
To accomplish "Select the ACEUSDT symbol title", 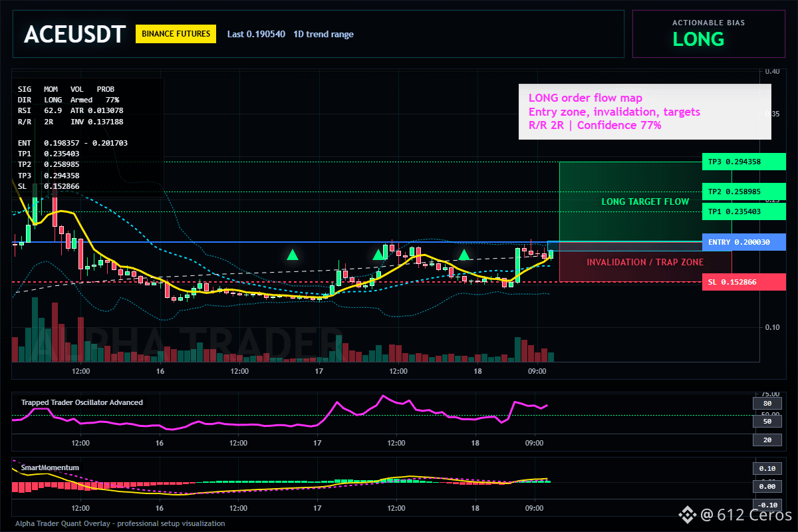I will pos(74,34).
